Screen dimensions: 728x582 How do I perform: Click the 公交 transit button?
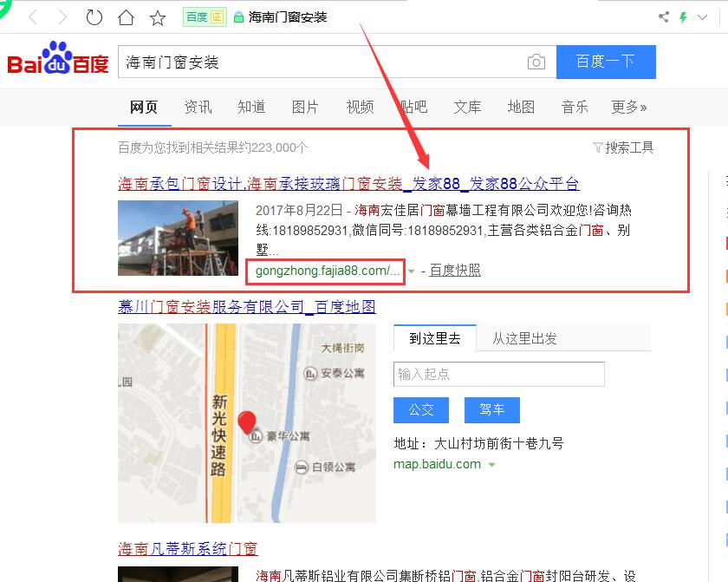(421, 409)
